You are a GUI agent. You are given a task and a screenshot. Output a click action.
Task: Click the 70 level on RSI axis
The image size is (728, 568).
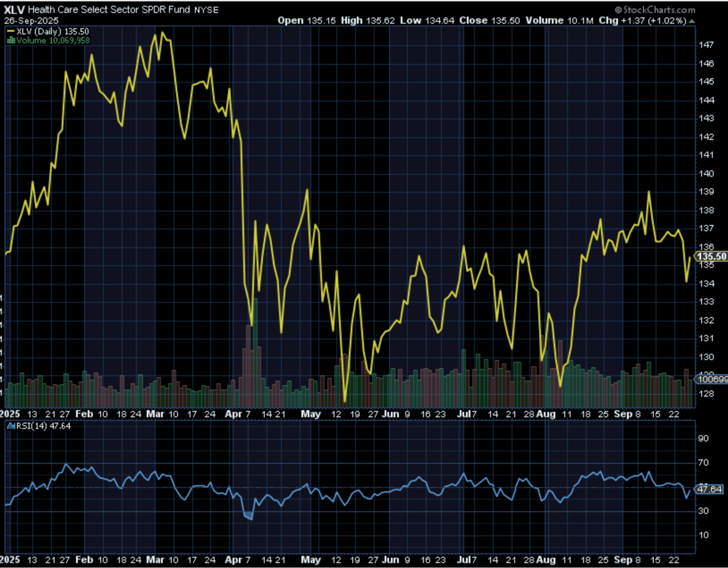[703, 462]
